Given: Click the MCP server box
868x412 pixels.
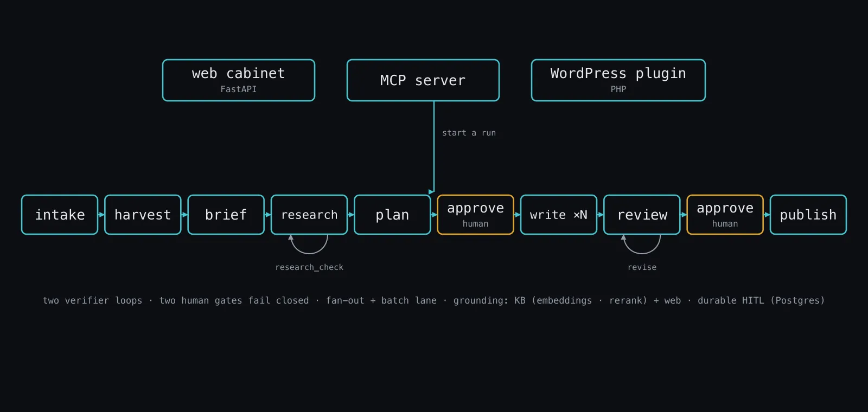Looking at the screenshot, I should 423,80.
